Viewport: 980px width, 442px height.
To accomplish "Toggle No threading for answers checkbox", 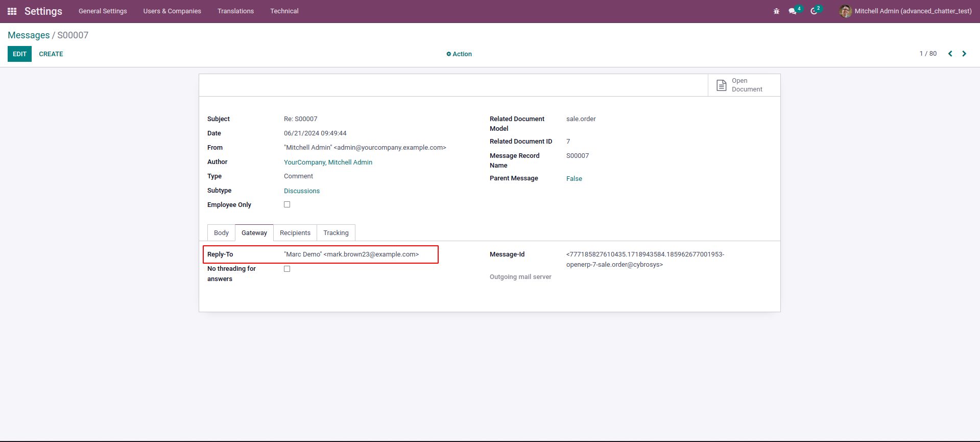I will (287, 269).
